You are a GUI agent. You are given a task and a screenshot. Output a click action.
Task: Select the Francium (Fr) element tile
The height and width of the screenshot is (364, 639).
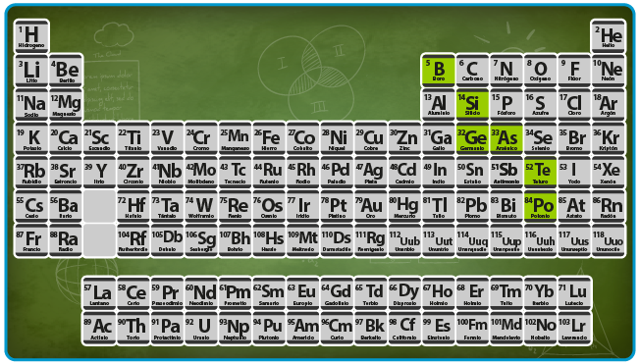point(31,240)
